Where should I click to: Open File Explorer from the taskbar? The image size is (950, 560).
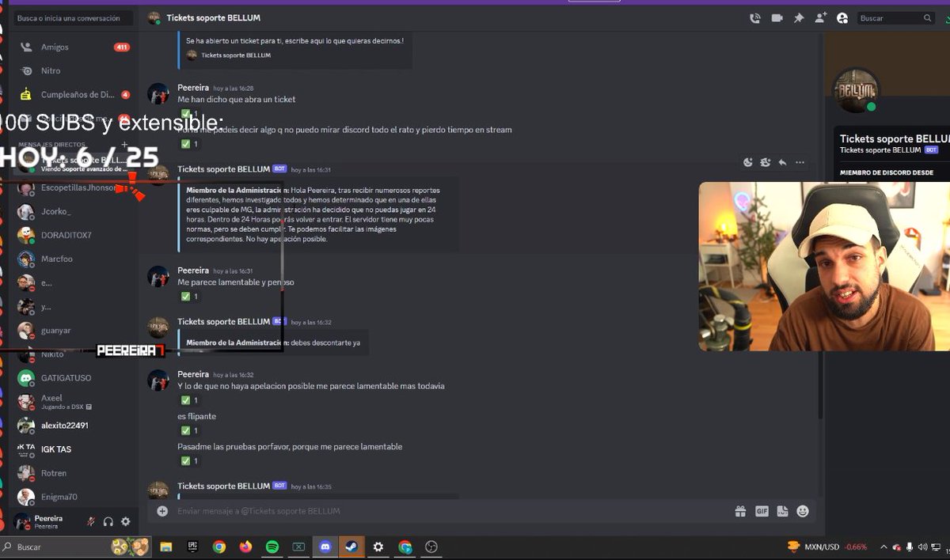point(166,547)
